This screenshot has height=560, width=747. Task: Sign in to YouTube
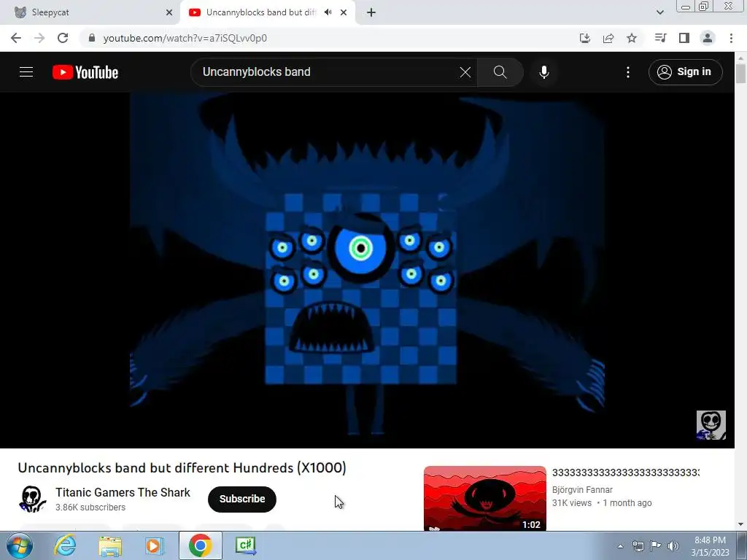(x=685, y=72)
